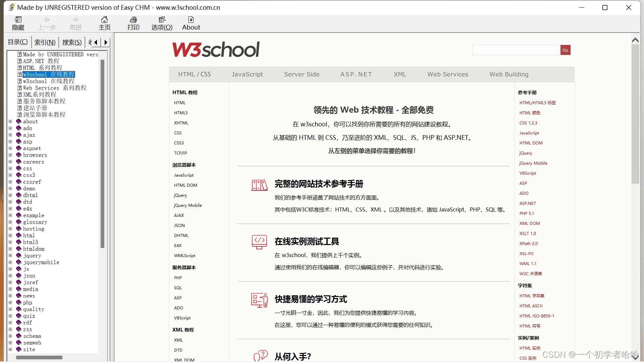644x362 pixels.
Task: Expand the "html5" tree node
Action: pyautogui.click(x=10, y=242)
